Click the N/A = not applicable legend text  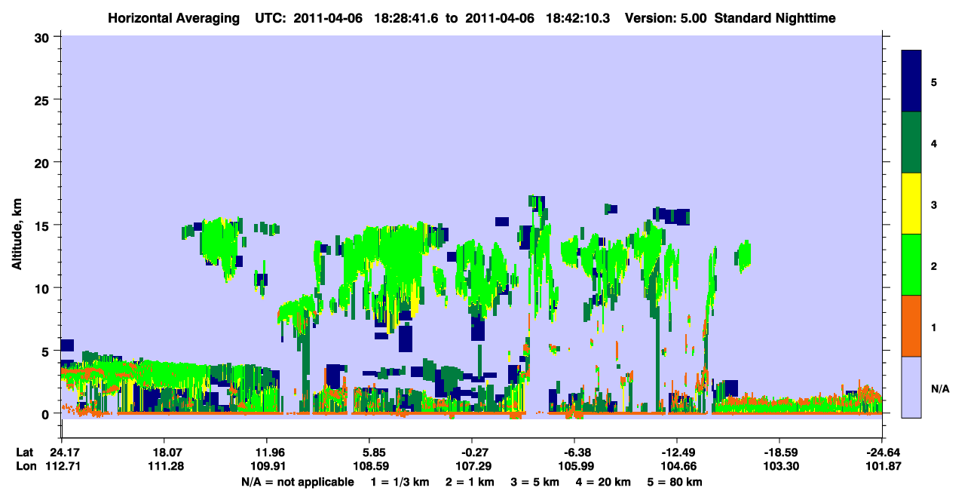pos(297,481)
